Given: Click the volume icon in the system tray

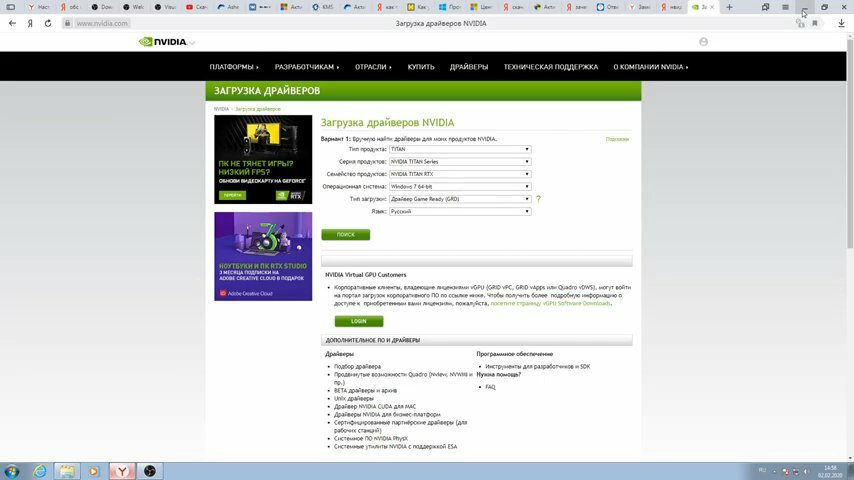Looking at the screenshot, I should 806,471.
